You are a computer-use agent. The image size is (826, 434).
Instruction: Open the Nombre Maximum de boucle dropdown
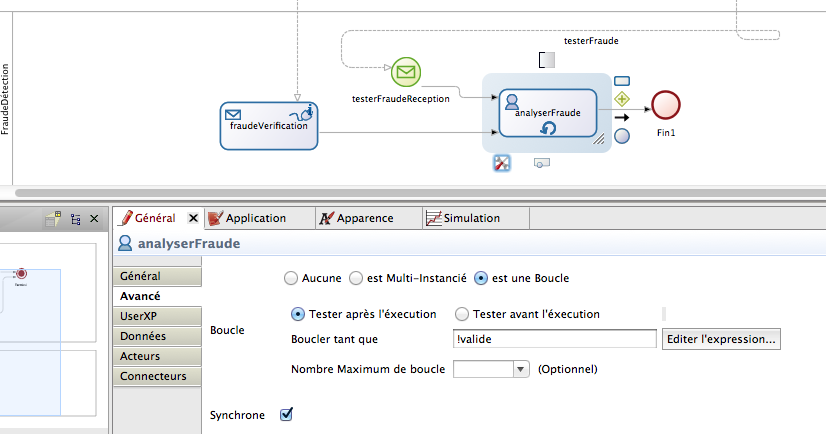[x=520, y=369]
